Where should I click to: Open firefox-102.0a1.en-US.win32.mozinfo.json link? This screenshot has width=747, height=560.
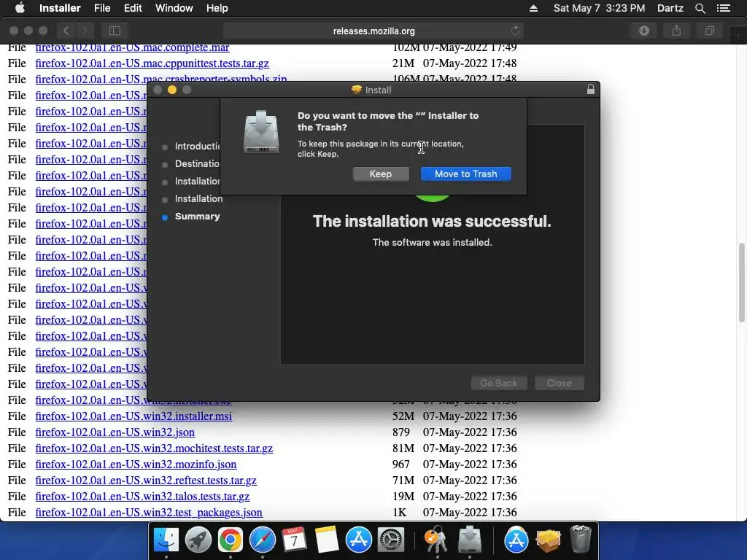(136, 464)
